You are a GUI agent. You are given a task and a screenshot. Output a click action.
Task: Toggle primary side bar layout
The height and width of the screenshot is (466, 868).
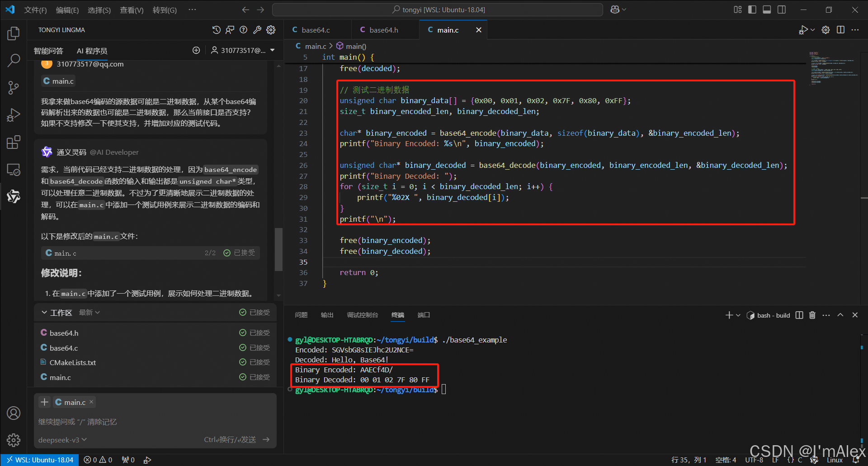click(x=752, y=10)
